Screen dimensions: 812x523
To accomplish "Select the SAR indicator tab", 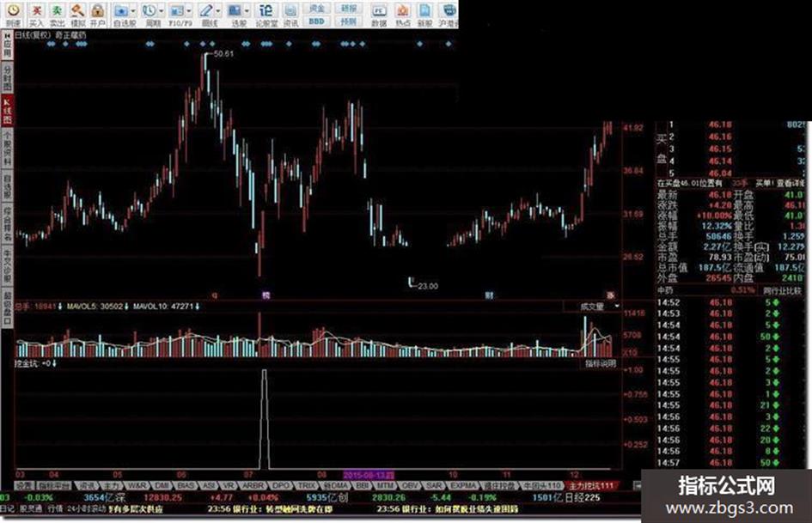I will [x=434, y=486].
